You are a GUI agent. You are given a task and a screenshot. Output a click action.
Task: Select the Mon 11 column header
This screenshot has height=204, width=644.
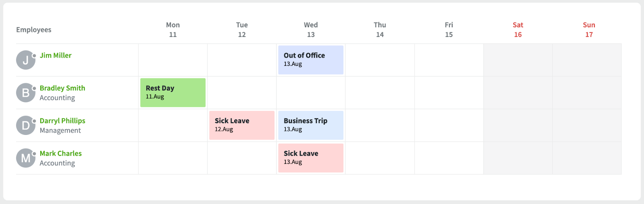(173, 30)
